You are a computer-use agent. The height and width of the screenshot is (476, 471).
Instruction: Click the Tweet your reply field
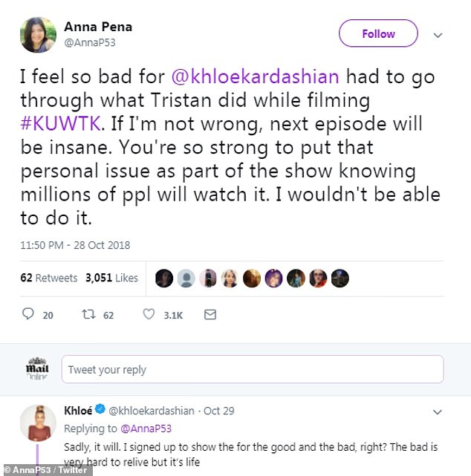(x=253, y=369)
